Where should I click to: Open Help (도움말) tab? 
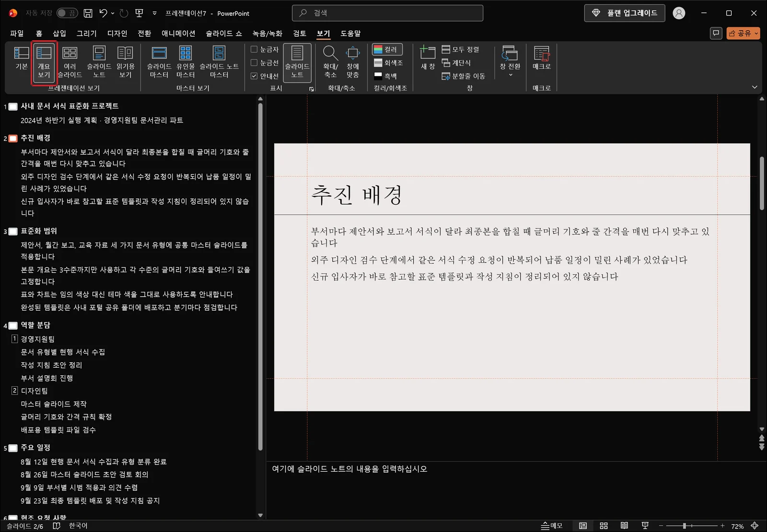(x=350, y=33)
